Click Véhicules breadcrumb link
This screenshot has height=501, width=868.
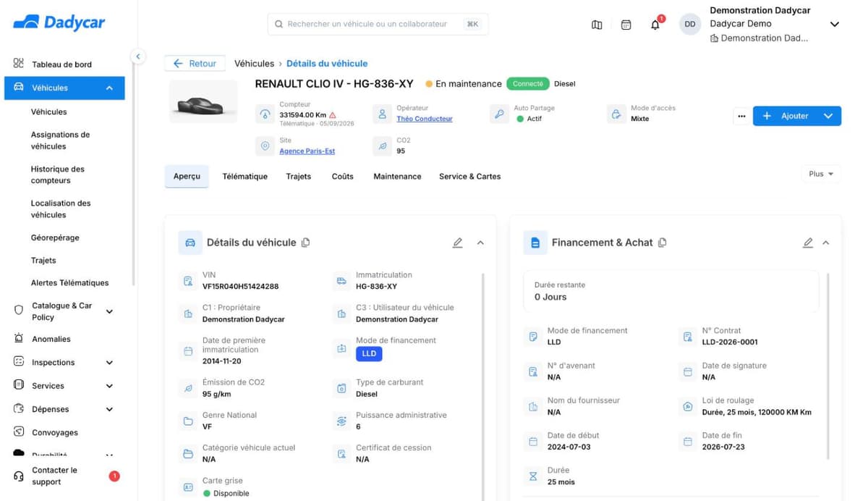coord(255,64)
